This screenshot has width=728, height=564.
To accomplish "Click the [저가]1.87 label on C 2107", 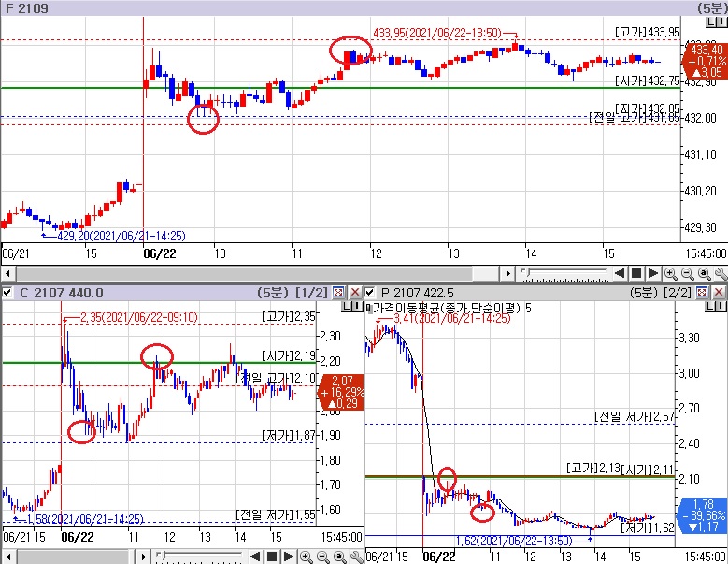I will (289, 435).
